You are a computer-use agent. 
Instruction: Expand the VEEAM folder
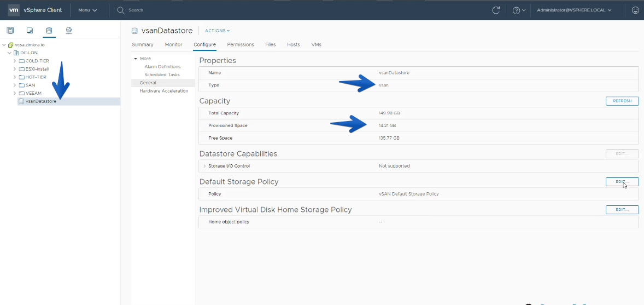[15, 93]
